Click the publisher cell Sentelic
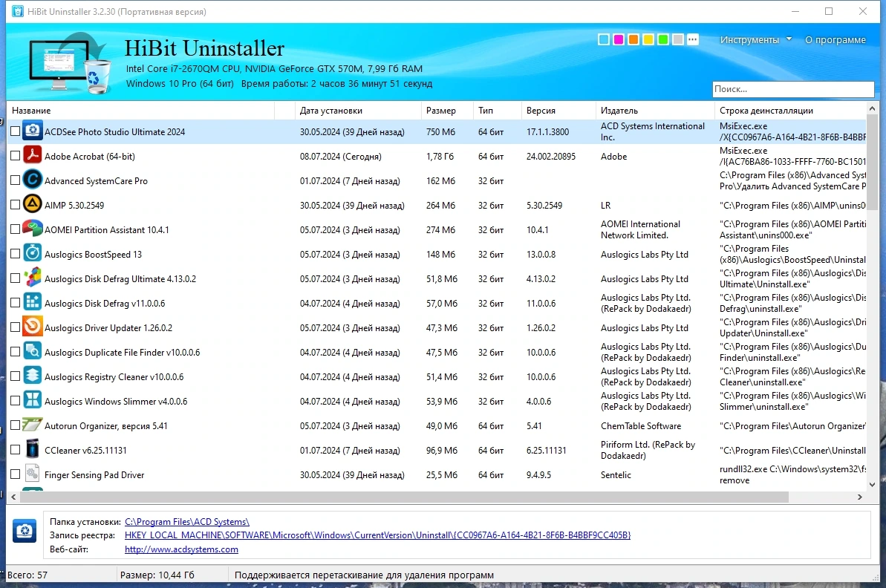The height and width of the screenshot is (588, 886). click(x=616, y=474)
